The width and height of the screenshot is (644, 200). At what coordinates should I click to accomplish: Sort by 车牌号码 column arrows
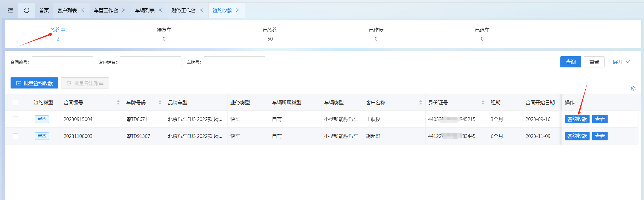coord(160,103)
